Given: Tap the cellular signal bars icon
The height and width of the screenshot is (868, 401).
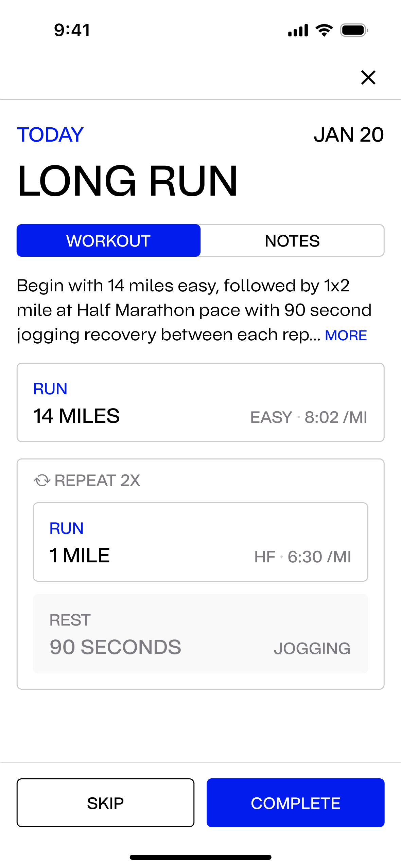Looking at the screenshot, I should coord(298,30).
